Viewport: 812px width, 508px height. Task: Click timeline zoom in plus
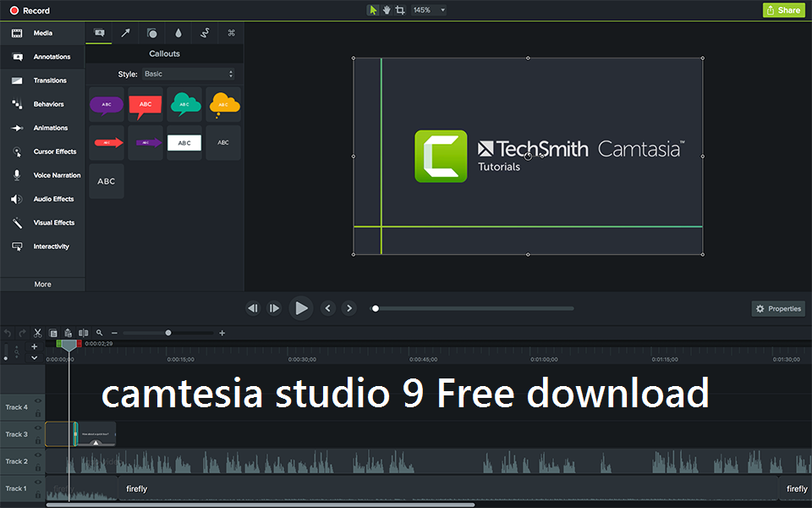(x=222, y=333)
